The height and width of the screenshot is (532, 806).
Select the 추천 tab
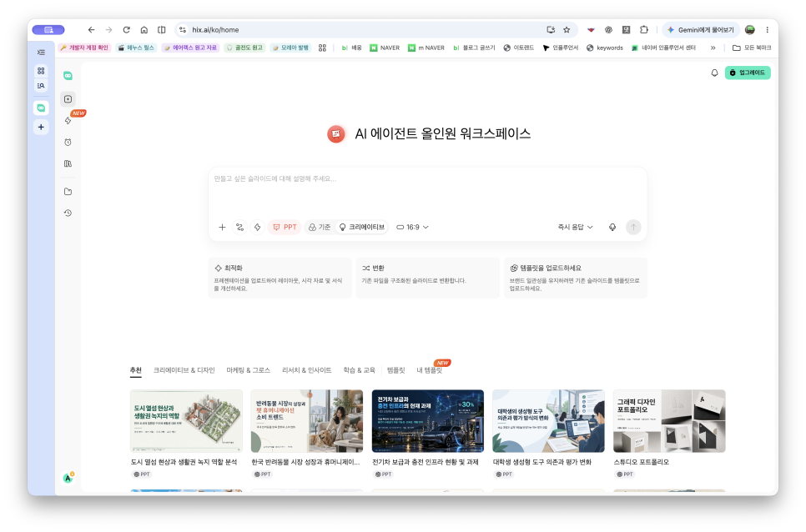tap(136, 370)
